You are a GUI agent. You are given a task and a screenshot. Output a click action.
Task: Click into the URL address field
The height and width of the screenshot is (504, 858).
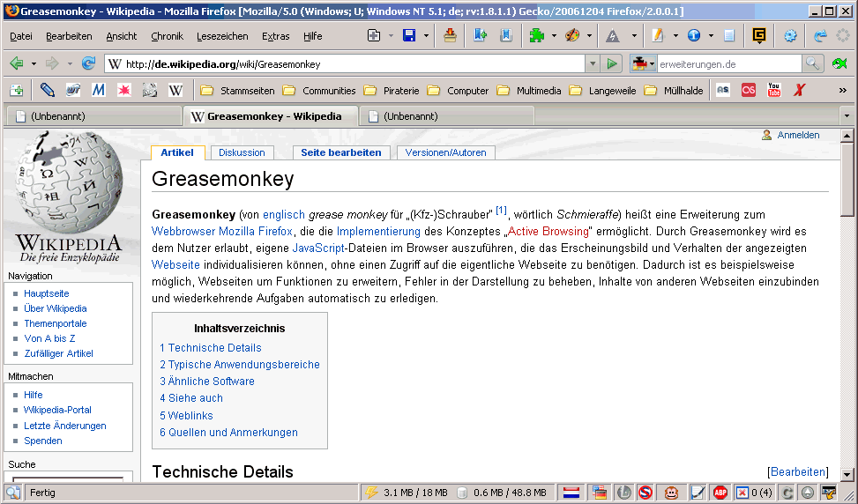click(345, 64)
